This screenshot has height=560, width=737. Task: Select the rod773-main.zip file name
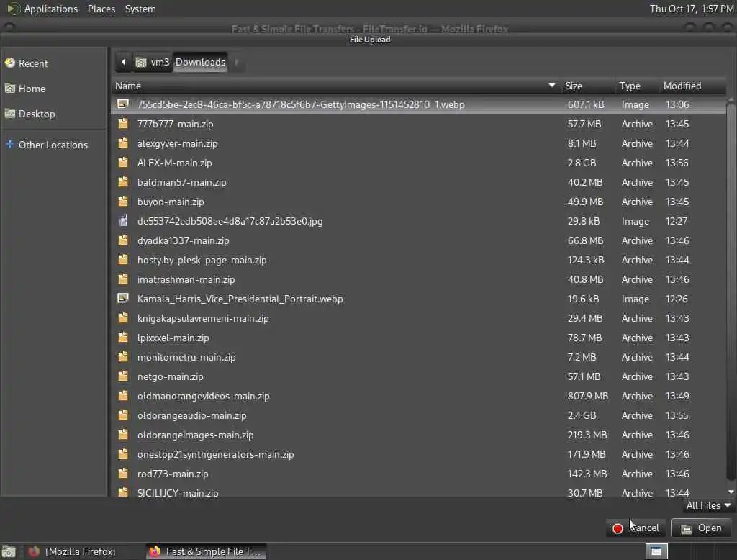pos(173,474)
